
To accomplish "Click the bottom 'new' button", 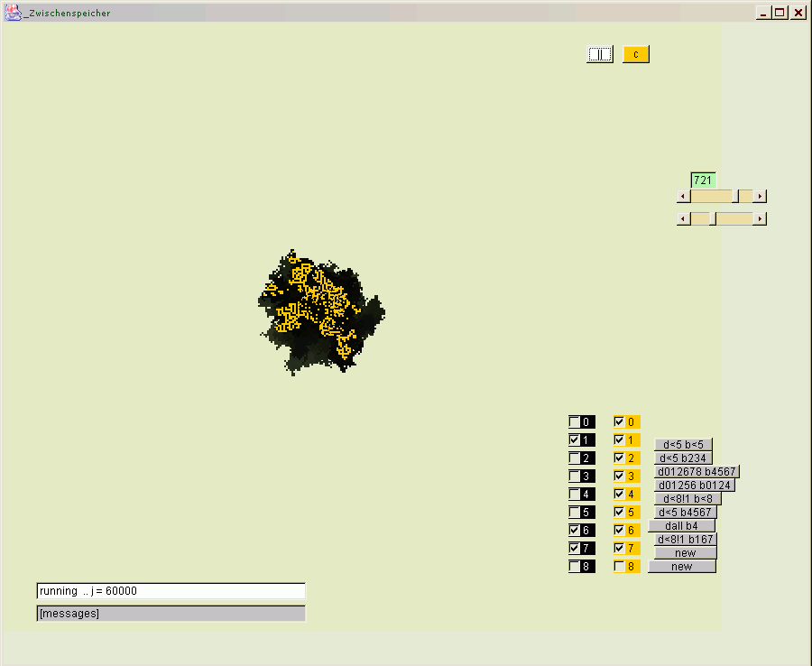I will pyautogui.click(x=681, y=566).
